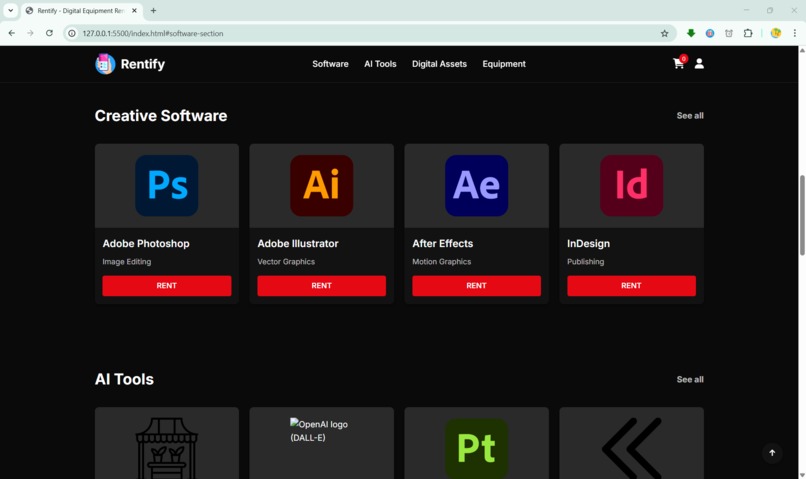
Task: View site information icon in address bar
Action: (x=72, y=33)
